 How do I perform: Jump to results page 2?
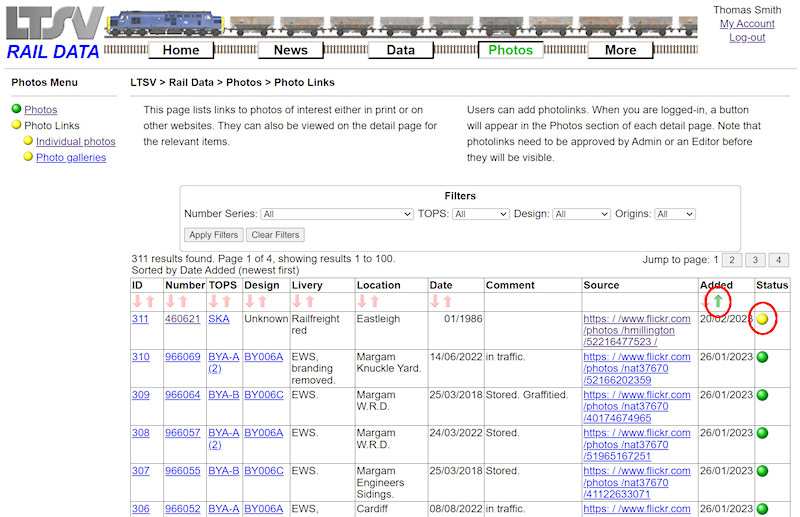click(x=732, y=260)
